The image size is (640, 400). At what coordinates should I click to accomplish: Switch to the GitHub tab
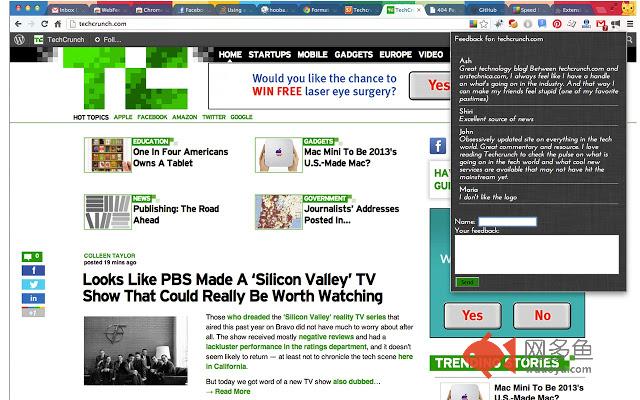(x=487, y=9)
